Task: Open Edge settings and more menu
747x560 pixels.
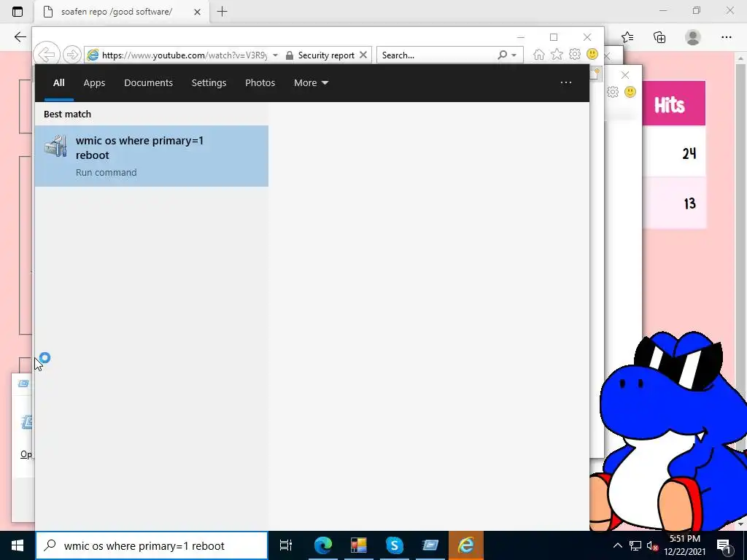Action: pos(726,37)
